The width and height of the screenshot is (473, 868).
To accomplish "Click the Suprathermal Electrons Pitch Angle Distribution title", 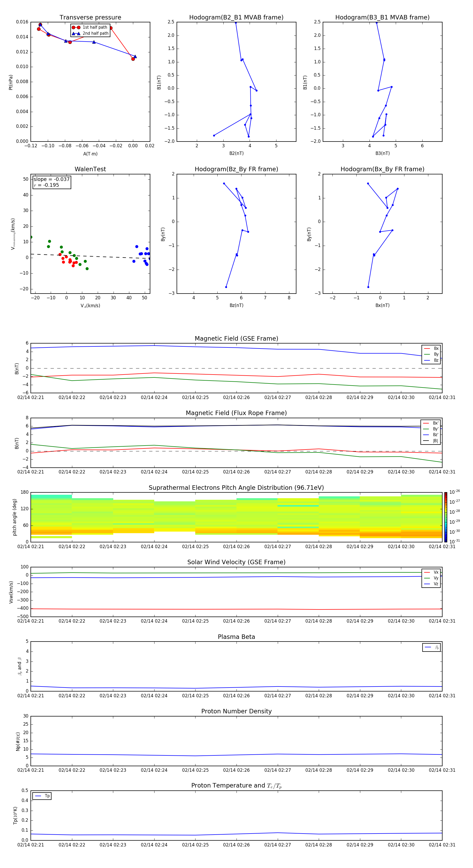I will coord(236,488).
